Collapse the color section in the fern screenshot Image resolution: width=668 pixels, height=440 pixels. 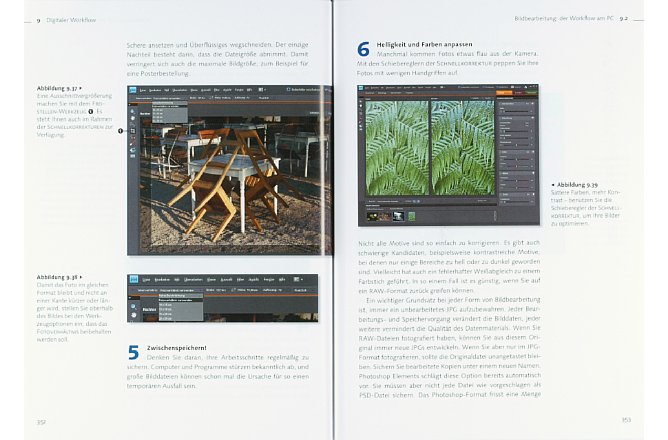point(500,152)
